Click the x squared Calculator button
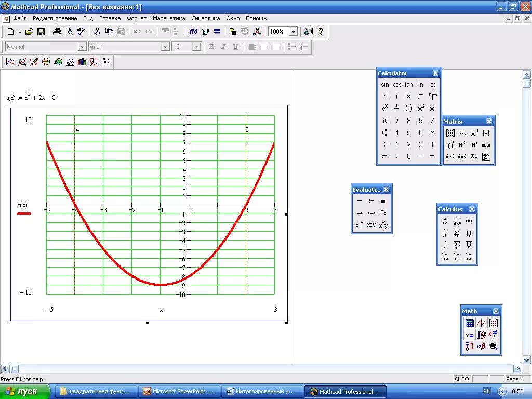 coord(421,108)
